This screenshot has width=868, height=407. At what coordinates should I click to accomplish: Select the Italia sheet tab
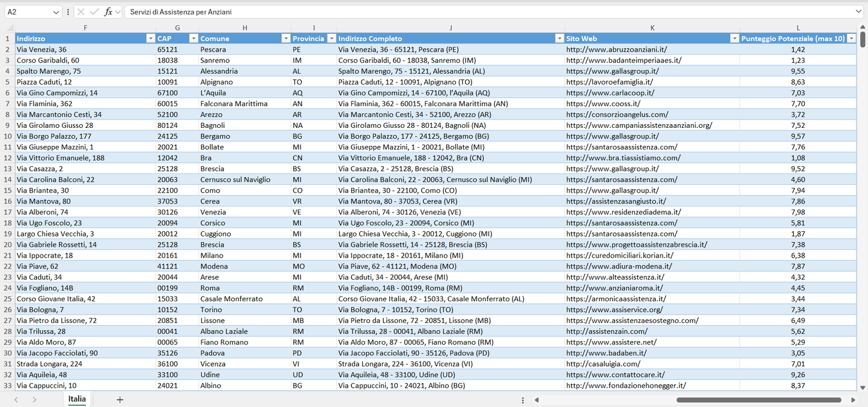(77, 399)
